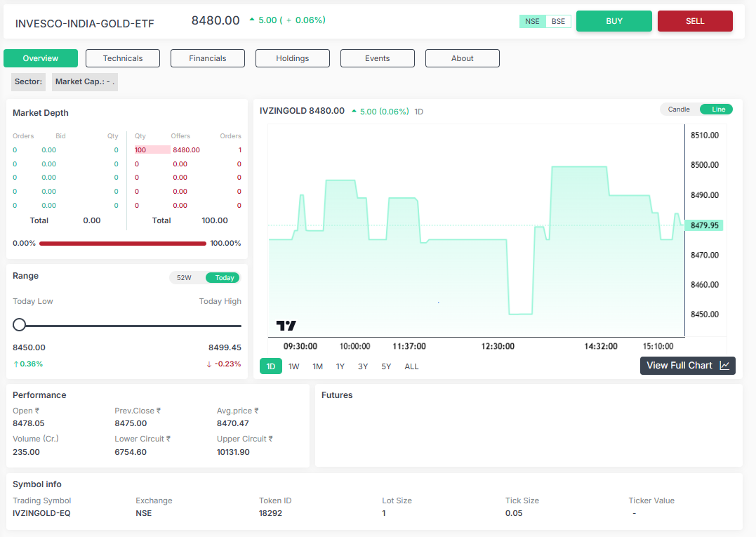This screenshot has width=756, height=537.
Task: Select the 5Y chart timeframe
Action: point(386,366)
